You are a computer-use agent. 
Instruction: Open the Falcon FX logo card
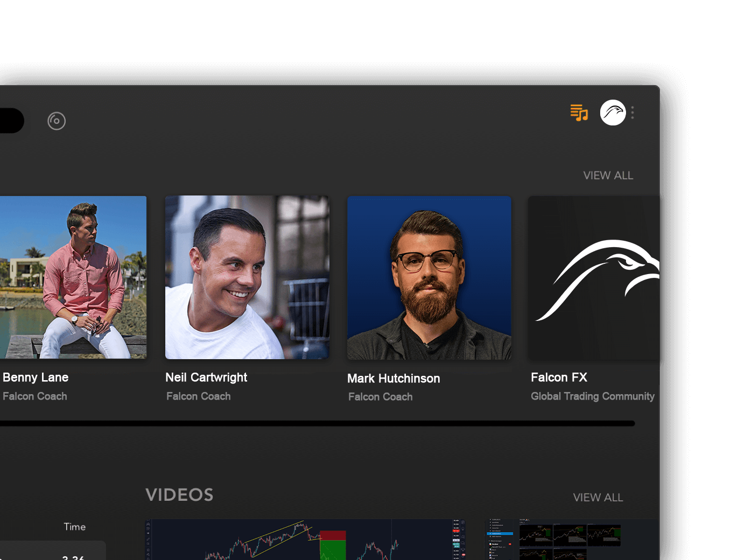coord(594,278)
